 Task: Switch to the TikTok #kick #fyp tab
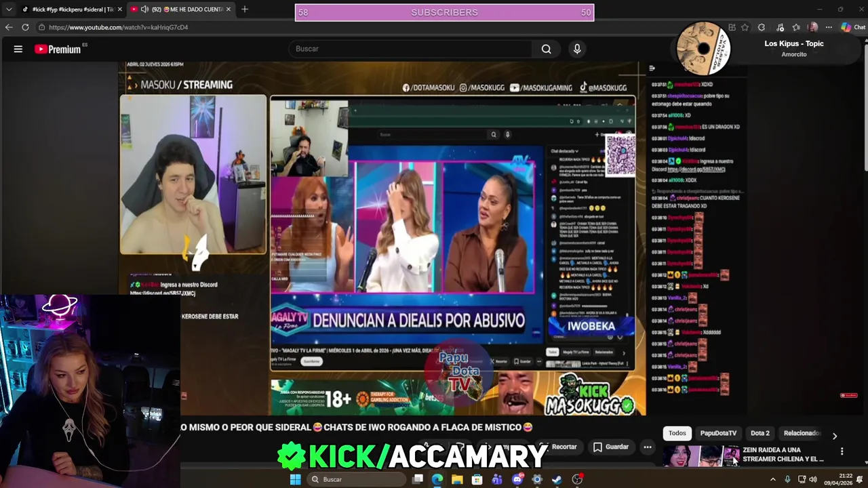(72, 9)
